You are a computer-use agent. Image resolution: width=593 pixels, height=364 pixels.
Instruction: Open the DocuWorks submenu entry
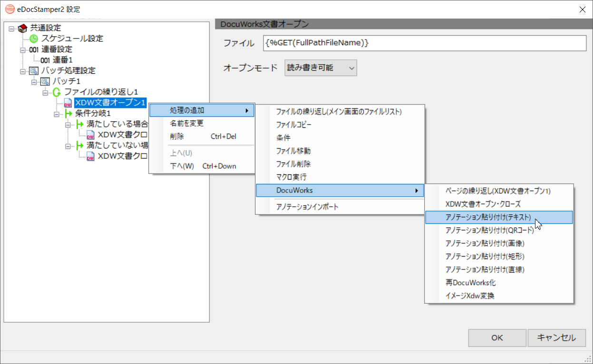coord(340,190)
